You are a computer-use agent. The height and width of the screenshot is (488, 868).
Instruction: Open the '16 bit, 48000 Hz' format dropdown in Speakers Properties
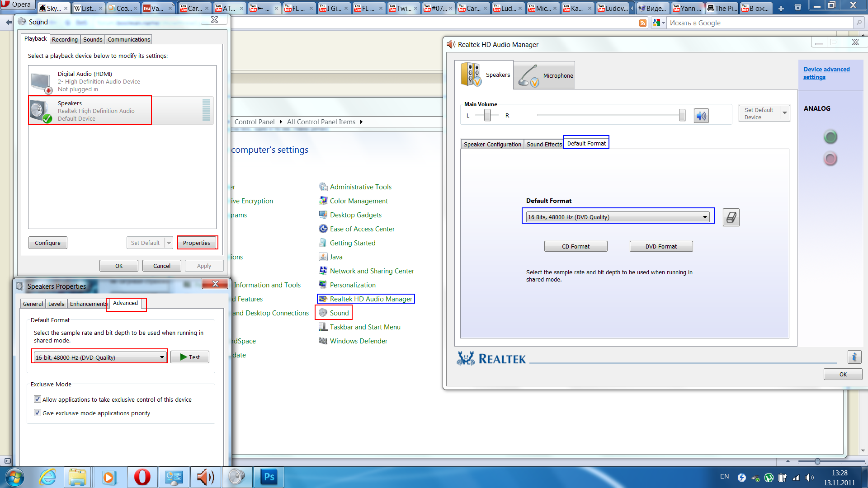(100, 357)
